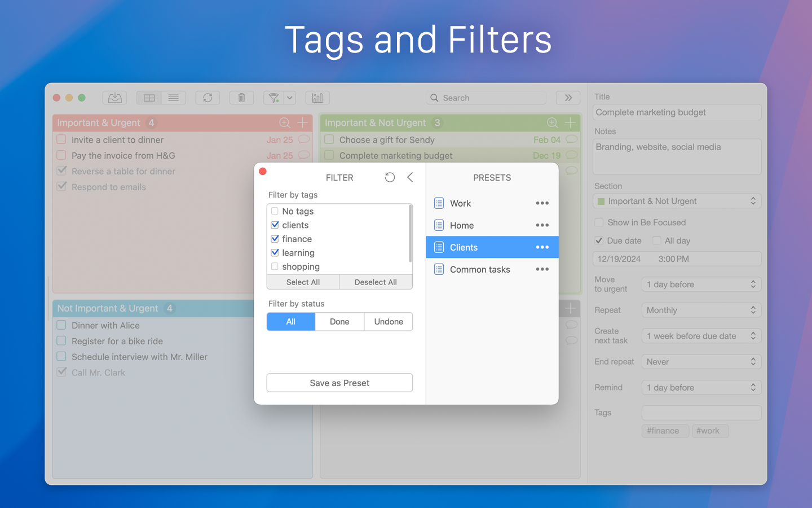Open Repeat dropdown set to Monthly
The width and height of the screenshot is (812, 508).
point(701,310)
